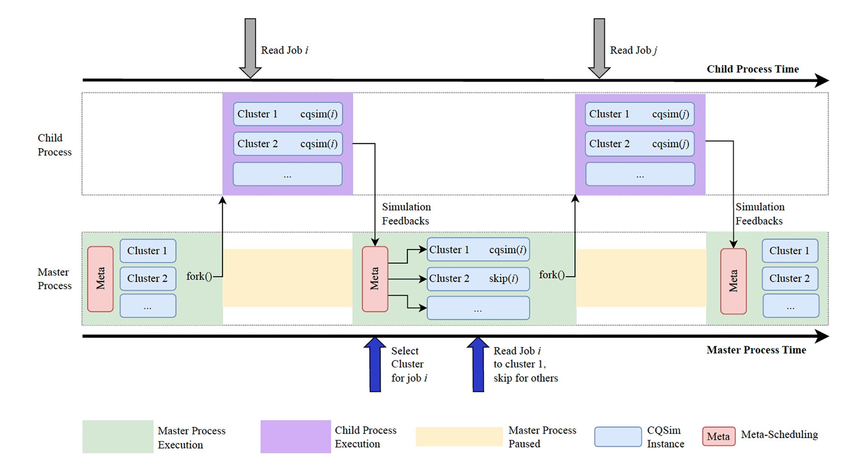The height and width of the screenshot is (474, 868).
Task: Click the first fork() label
Action: tap(199, 276)
